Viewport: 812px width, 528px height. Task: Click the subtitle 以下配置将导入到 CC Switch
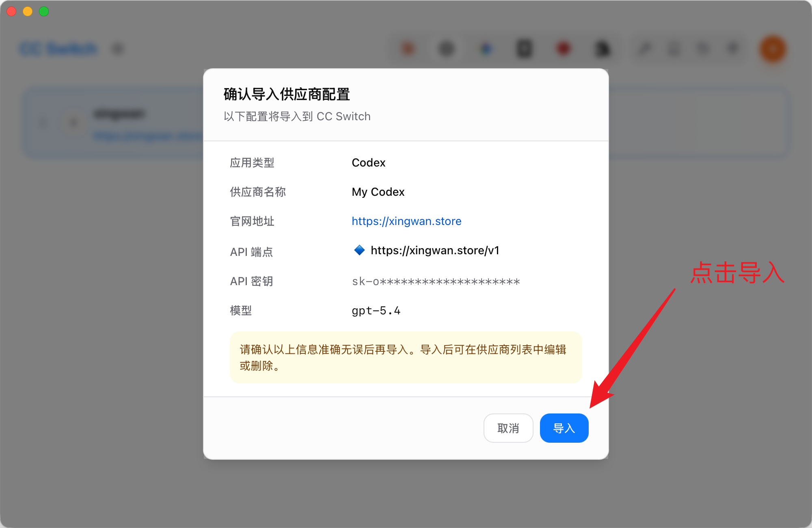pos(297,117)
